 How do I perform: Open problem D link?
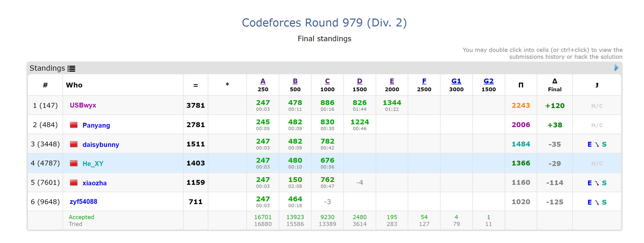click(360, 81)
